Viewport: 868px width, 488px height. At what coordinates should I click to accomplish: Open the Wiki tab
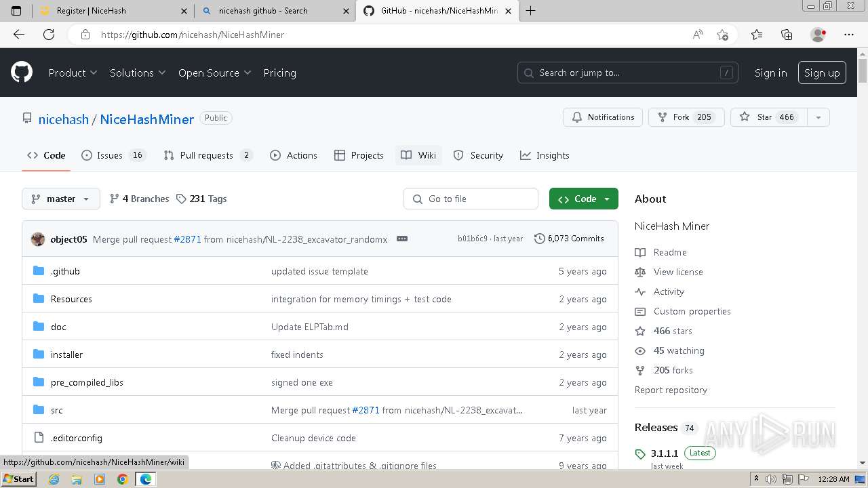[418, 155]
